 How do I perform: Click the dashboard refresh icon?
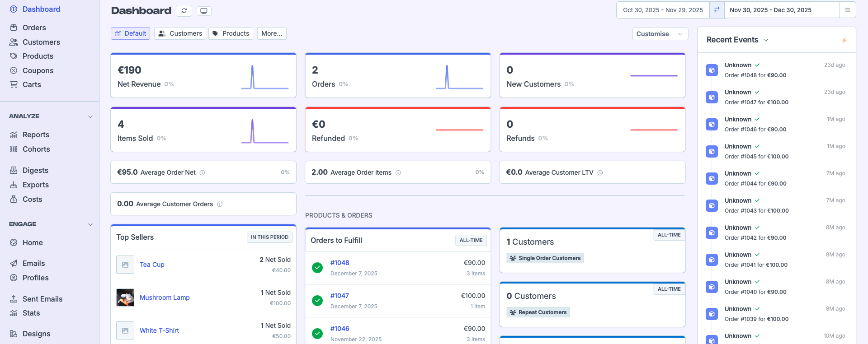click(x=184, y=11)
